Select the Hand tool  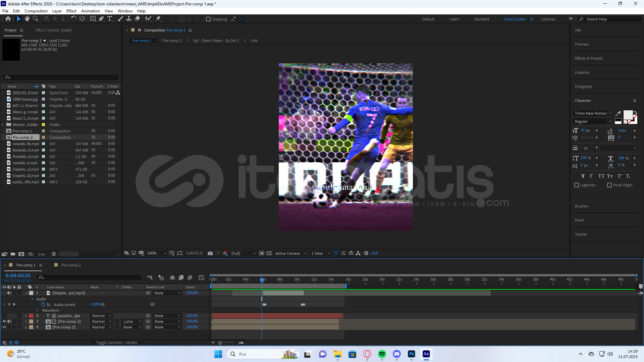(27, 19)
